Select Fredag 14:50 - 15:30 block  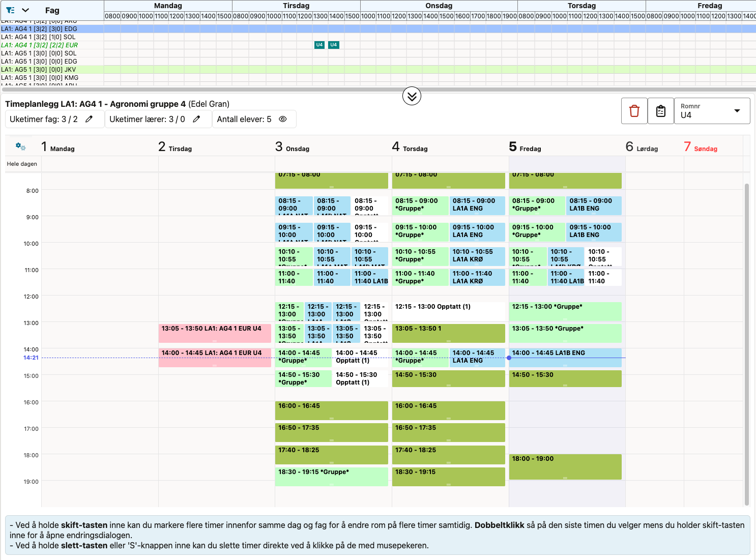point(565,379)
